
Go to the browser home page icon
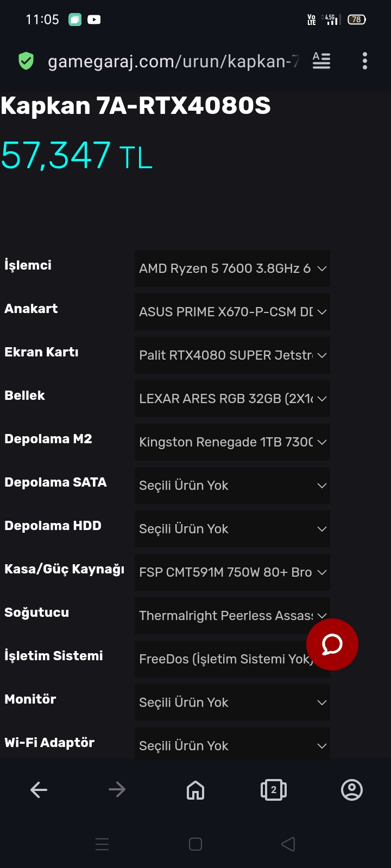click(195, 790)
